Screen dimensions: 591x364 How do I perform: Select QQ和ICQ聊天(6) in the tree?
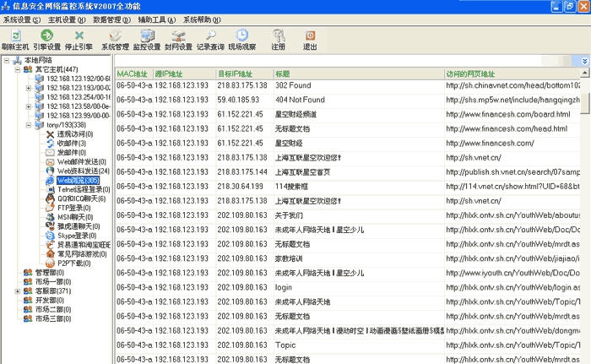point(81,198)
